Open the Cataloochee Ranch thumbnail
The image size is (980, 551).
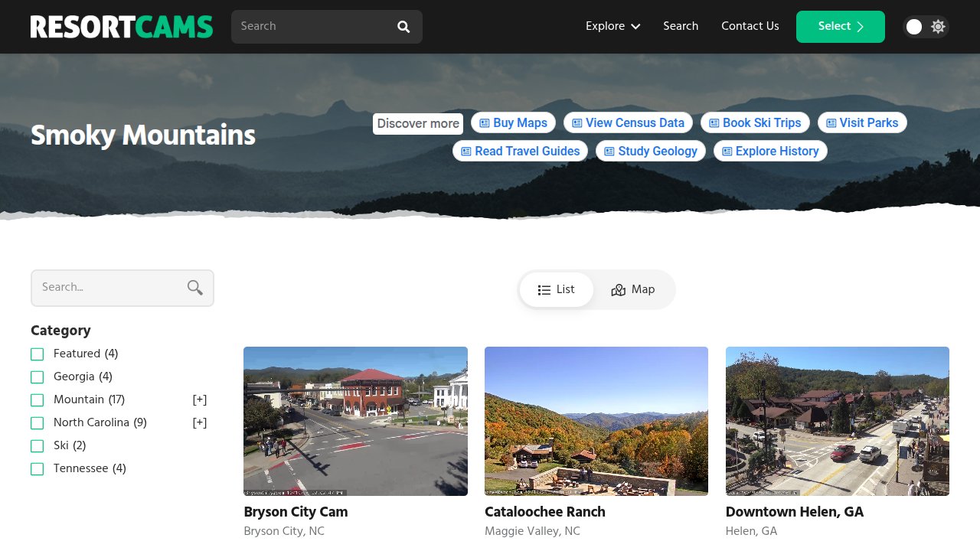click(596, 421)
